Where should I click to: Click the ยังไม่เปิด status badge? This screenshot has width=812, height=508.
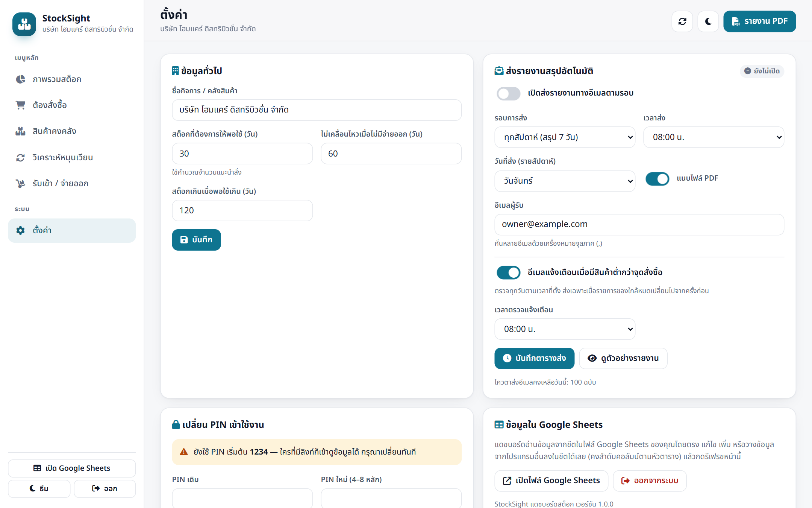coord(762,71)
